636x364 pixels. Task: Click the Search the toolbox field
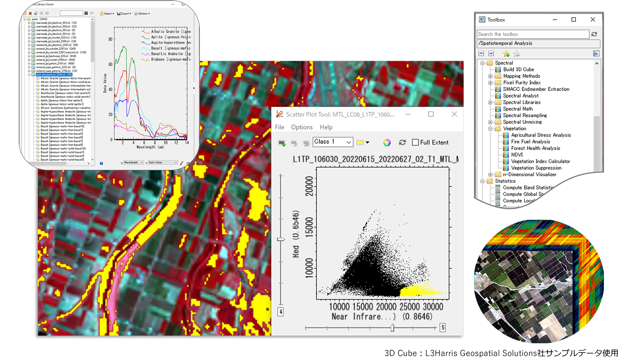[x=533, y=34]
